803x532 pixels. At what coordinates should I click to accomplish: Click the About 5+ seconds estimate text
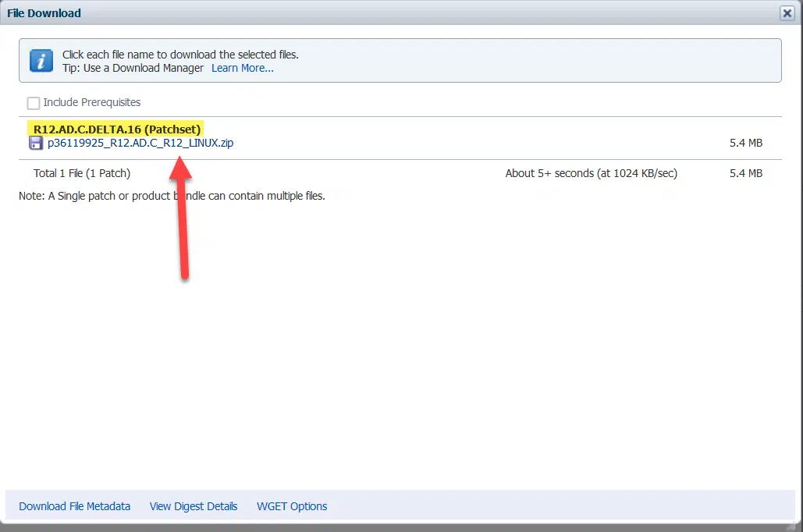(591, 173)
